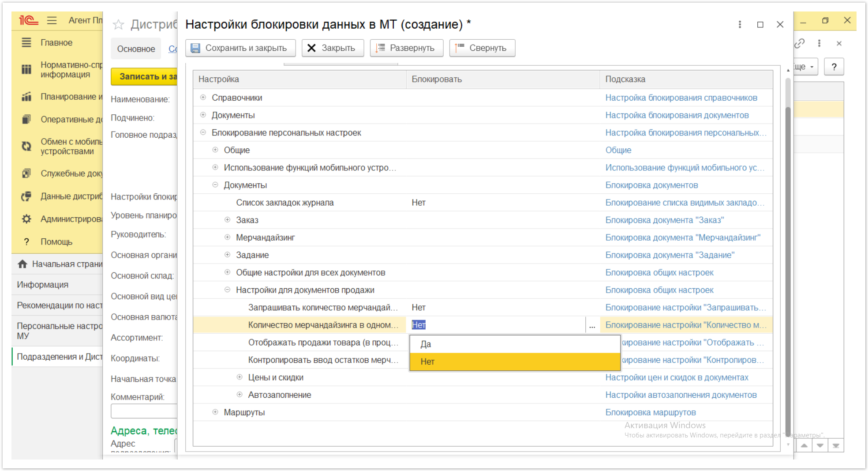Image resolution: width=868 pixels, height=471 pixels.
Task: Click the Настройка column header
Action: (x=299, y=79)
